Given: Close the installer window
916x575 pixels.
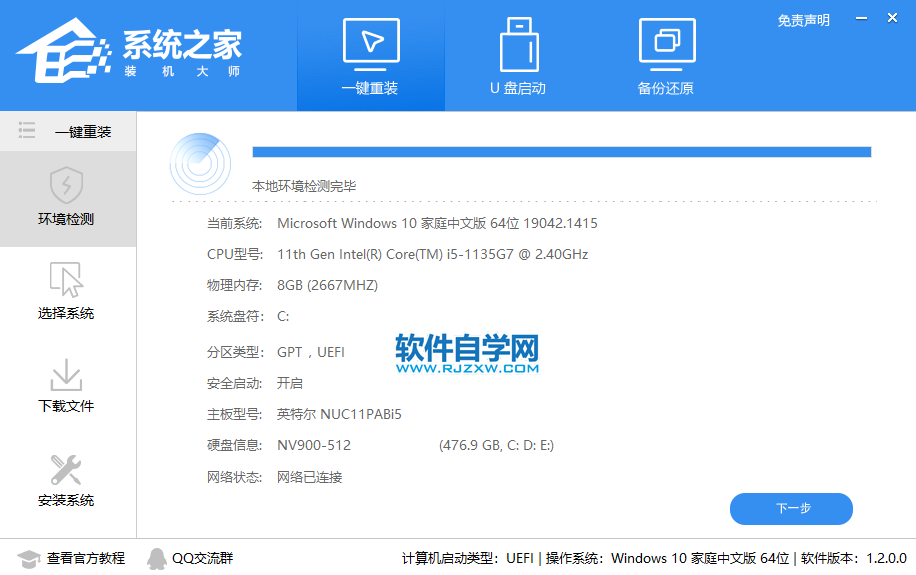Looking at the screenshot, I should (892, 18).
